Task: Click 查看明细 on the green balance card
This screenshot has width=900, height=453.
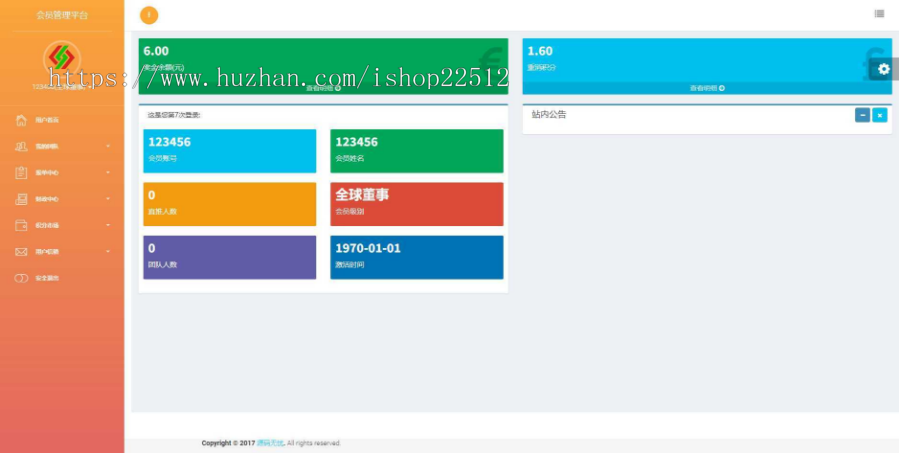Action: pyautogui.click(x=323, y=88)
